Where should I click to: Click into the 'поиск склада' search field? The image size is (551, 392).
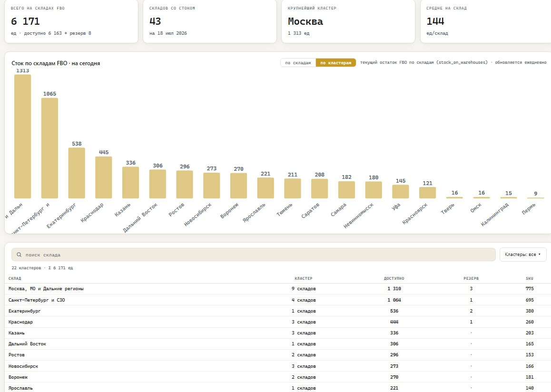pos(253,255)
